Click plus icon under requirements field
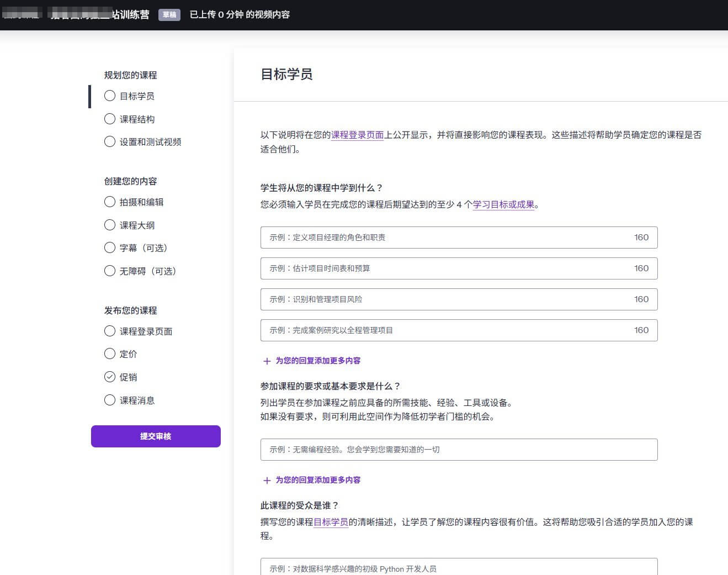The width and height of the screenshot is (728, 575). [x=267, y=481]
